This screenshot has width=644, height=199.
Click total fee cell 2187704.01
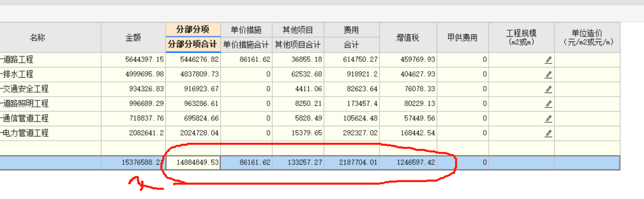352,163
